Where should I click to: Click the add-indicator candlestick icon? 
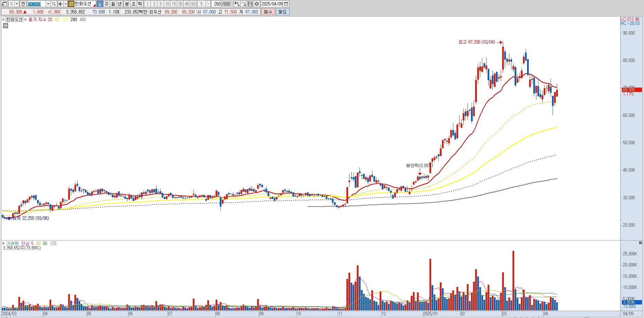(237, 4)
